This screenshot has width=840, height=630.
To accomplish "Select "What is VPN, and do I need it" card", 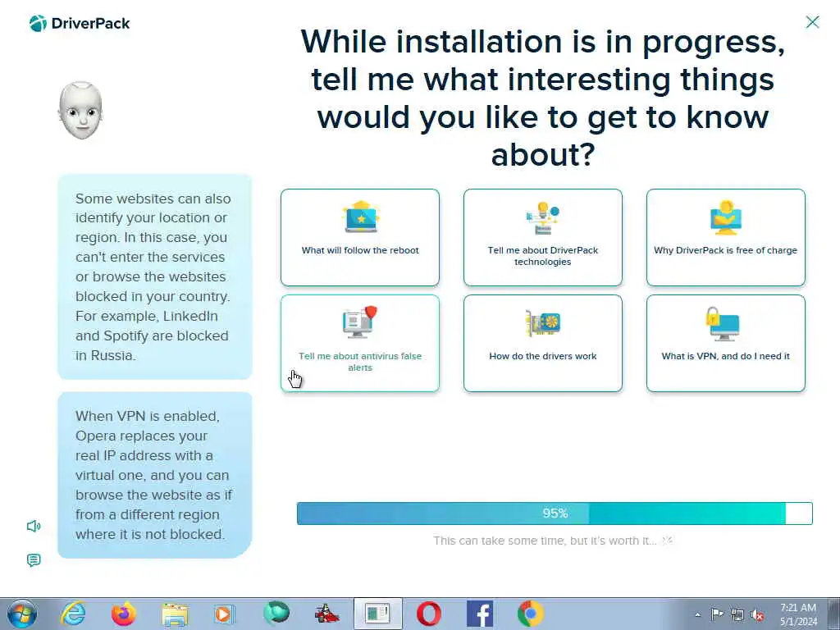I will point(725,344).
